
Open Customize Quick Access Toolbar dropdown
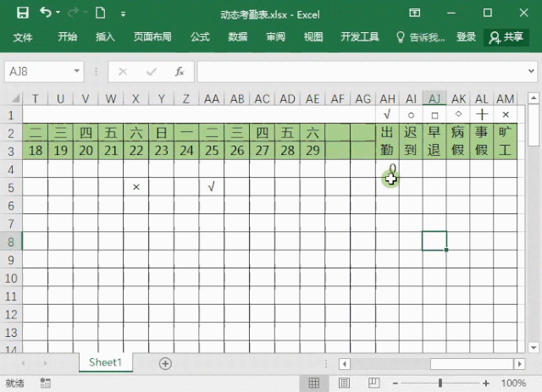pyautogui.click(x=123, y=14)
